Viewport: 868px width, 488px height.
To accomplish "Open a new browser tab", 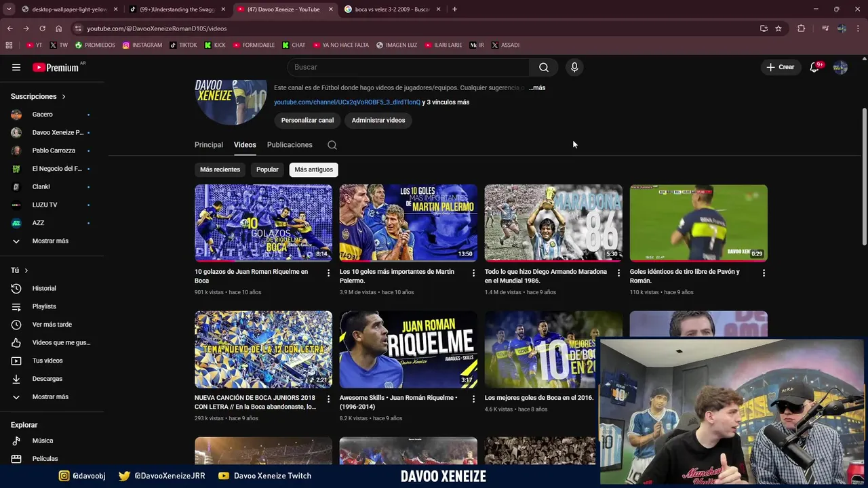I will pos(454,9).
